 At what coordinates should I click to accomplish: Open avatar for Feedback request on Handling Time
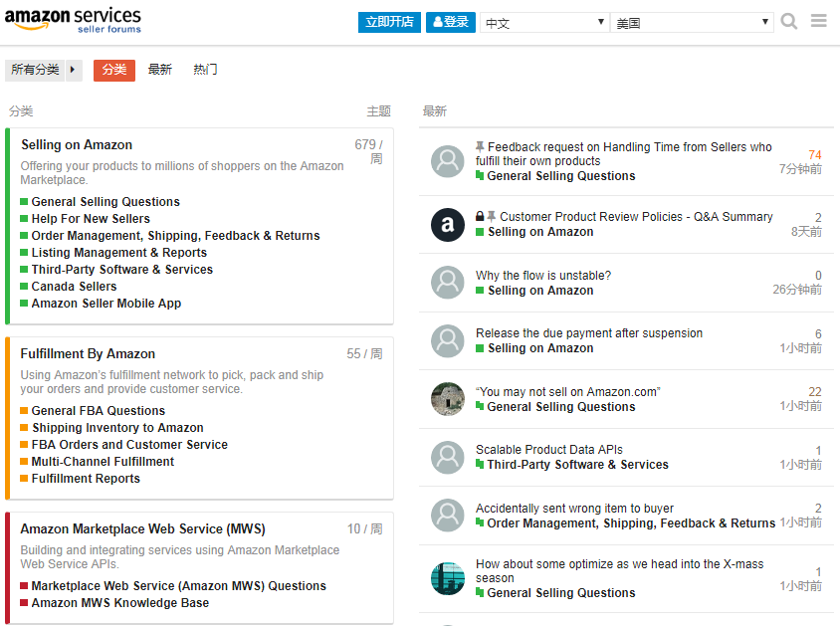click(447, 161)
